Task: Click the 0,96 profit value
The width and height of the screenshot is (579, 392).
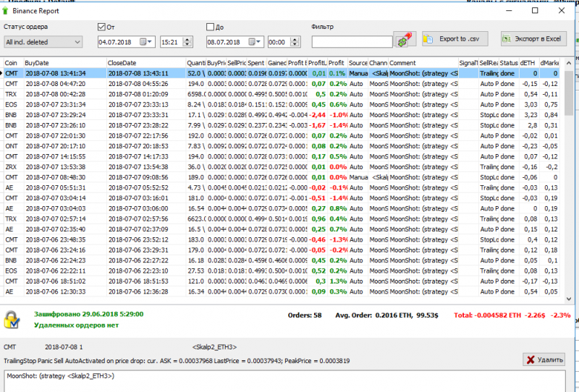Action: pos(318,218)
